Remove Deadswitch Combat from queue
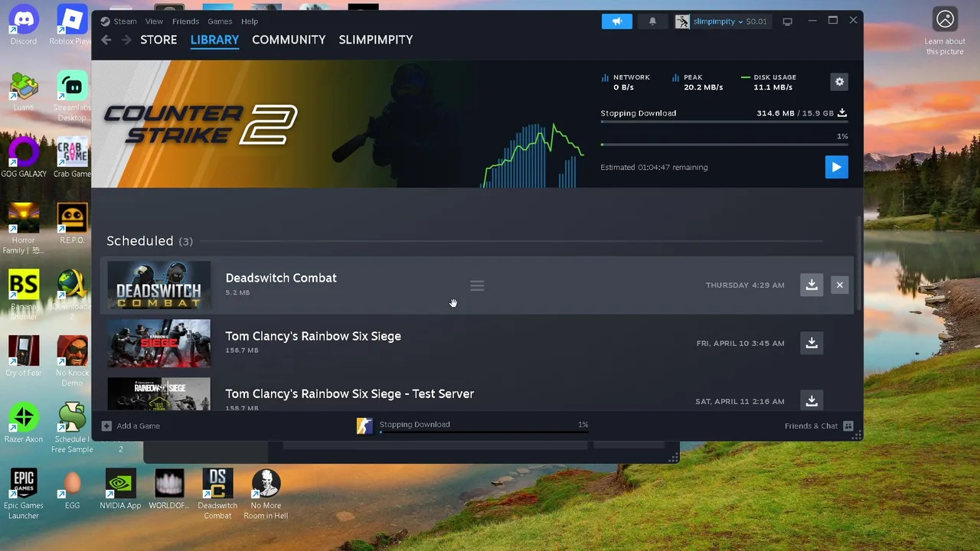Screen dimensions: 980x551 pyautogui.click(x=839, y=285)
